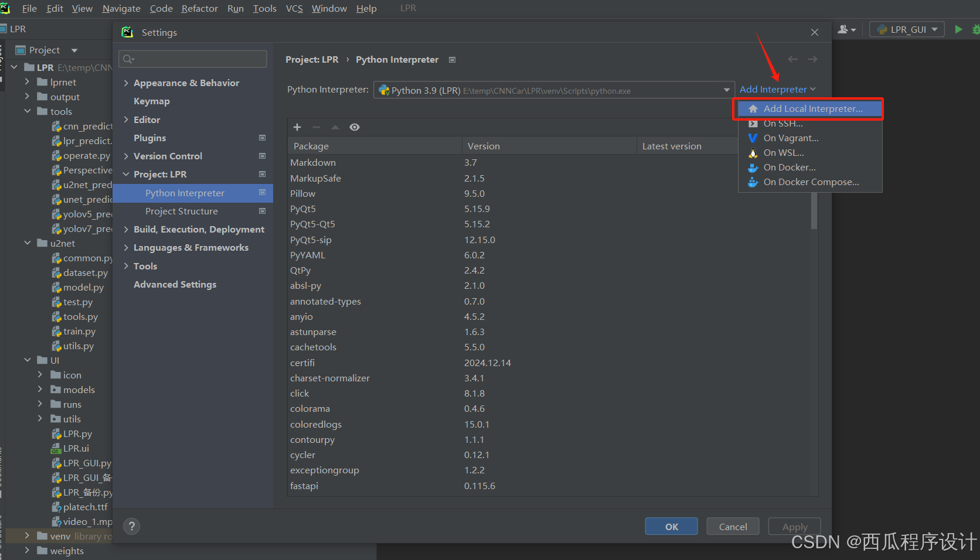The height and width of the screenshot is (560, 980).
Task: Click the green Run button
Action: (x=958, y=29)
